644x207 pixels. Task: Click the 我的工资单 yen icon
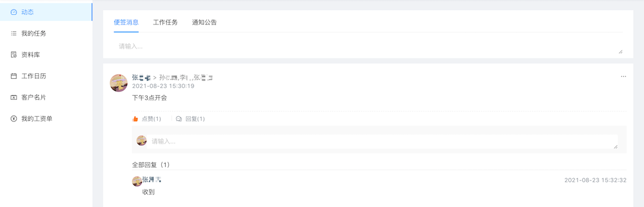(14, 119)
